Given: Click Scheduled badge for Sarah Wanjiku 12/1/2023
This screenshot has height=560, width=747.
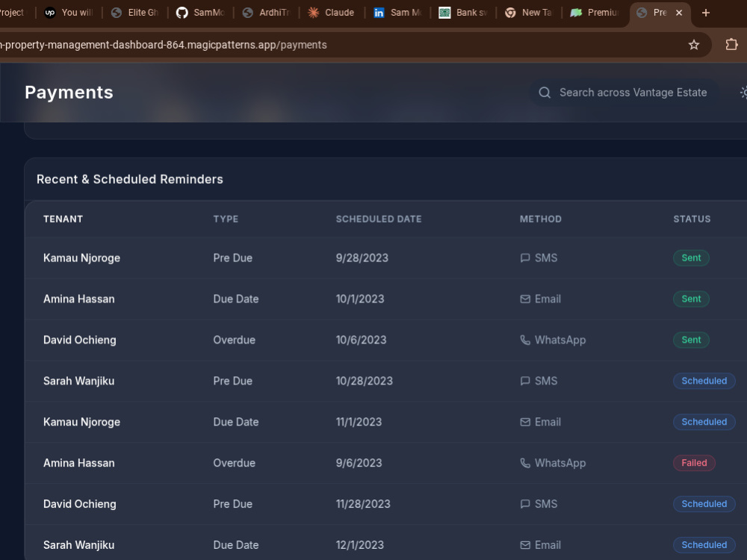Looking at the screenshot, I should pos(704,545).
